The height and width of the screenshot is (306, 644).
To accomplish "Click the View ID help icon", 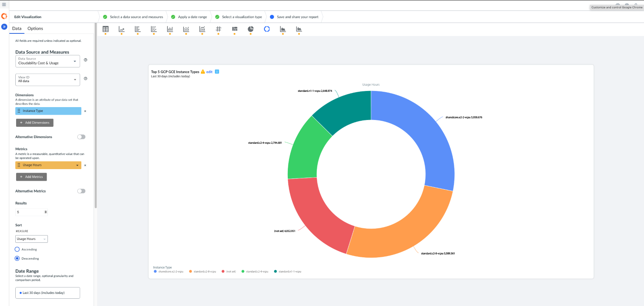I will point(85,79).
